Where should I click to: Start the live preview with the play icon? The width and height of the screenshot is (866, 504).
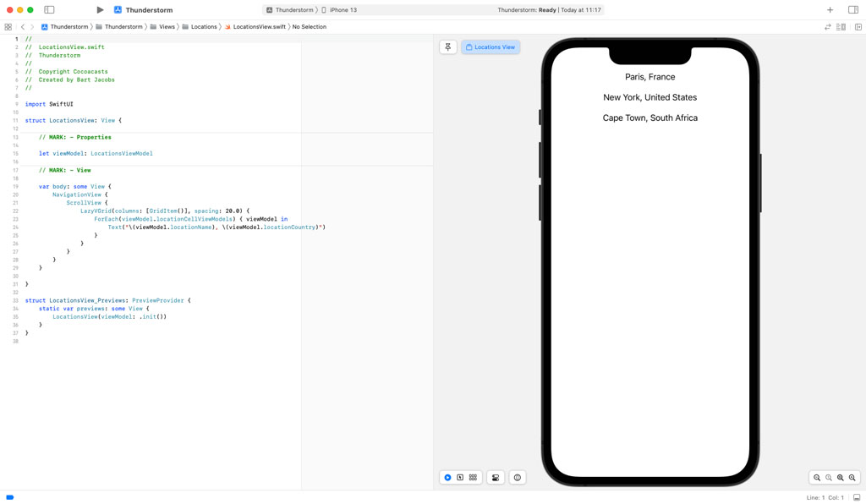[447, 477]
